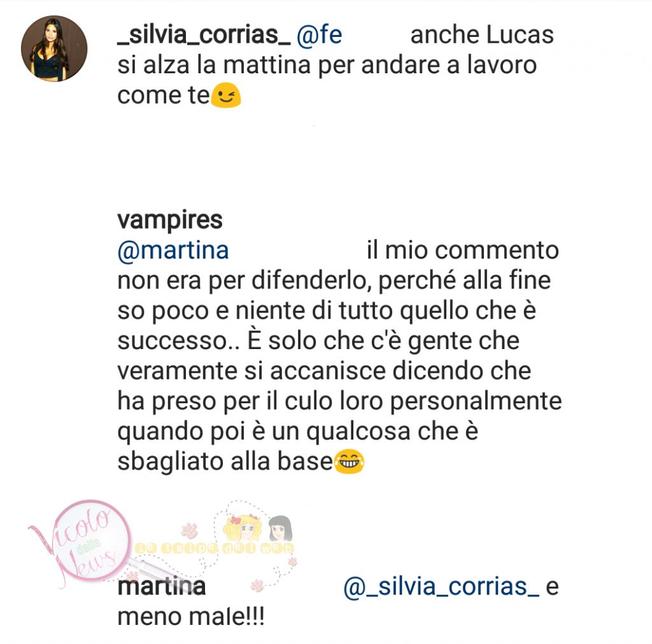Open the @martina mention in vampires' comment
This screenshot has height=644, width=652.
(x=173, y=251)
